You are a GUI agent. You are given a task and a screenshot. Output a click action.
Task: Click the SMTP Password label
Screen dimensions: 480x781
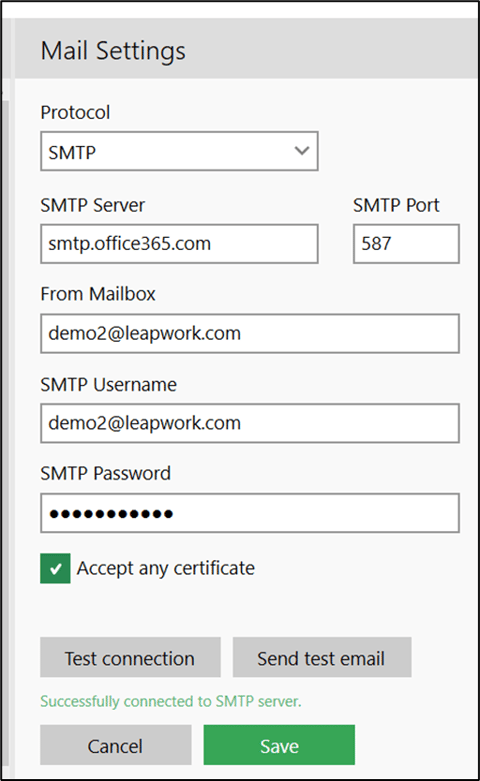point(106,473)
